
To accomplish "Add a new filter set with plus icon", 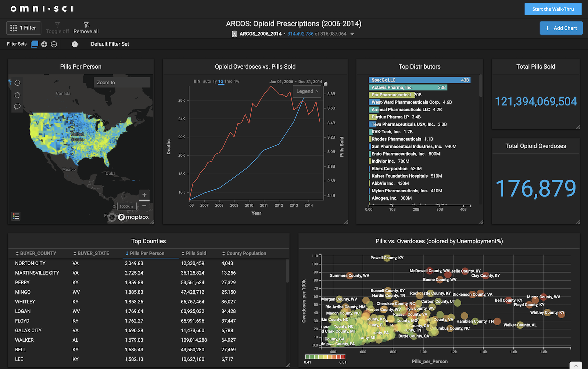I will (44, 44).
